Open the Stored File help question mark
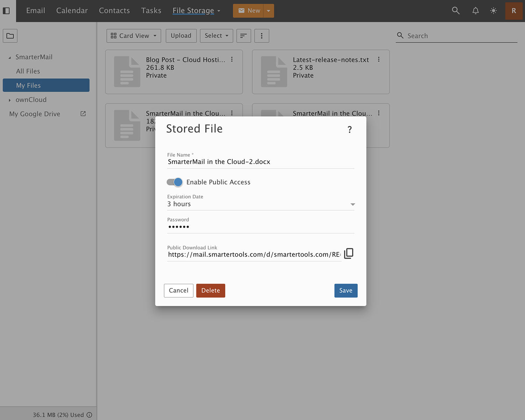 349,129
